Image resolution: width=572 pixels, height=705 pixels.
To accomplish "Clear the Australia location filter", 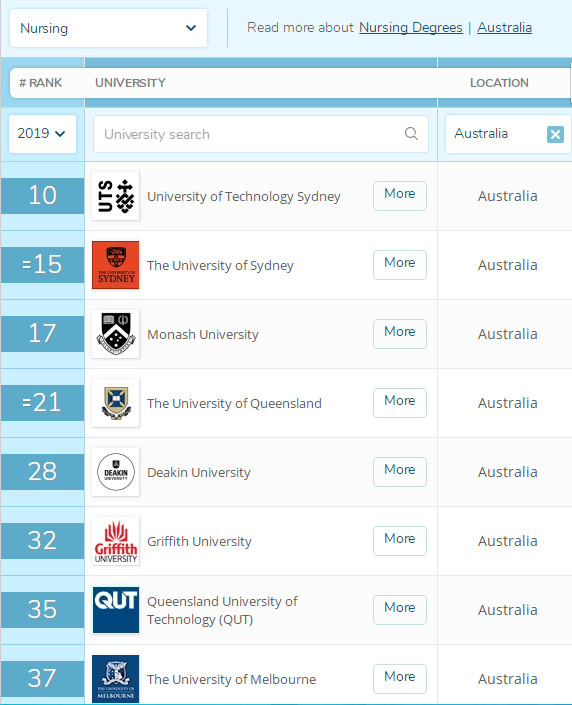I will tap(555, 134).
